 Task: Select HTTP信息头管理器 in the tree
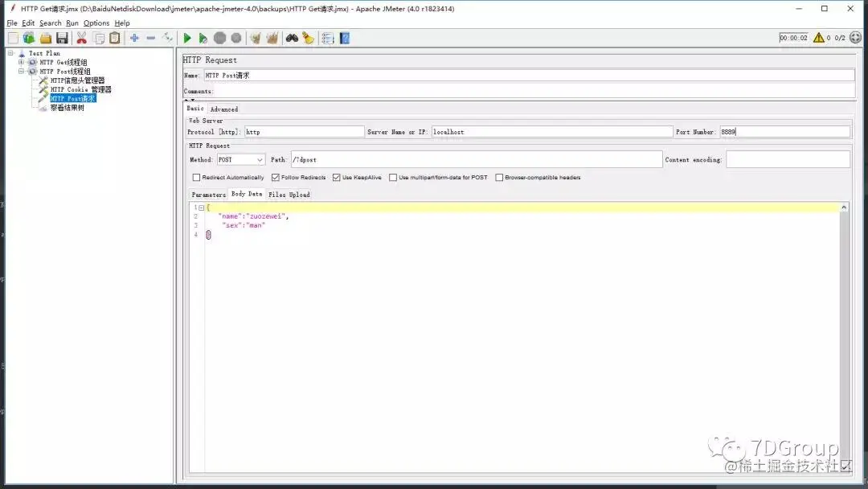pyautogui.click(x=77, y=80)
